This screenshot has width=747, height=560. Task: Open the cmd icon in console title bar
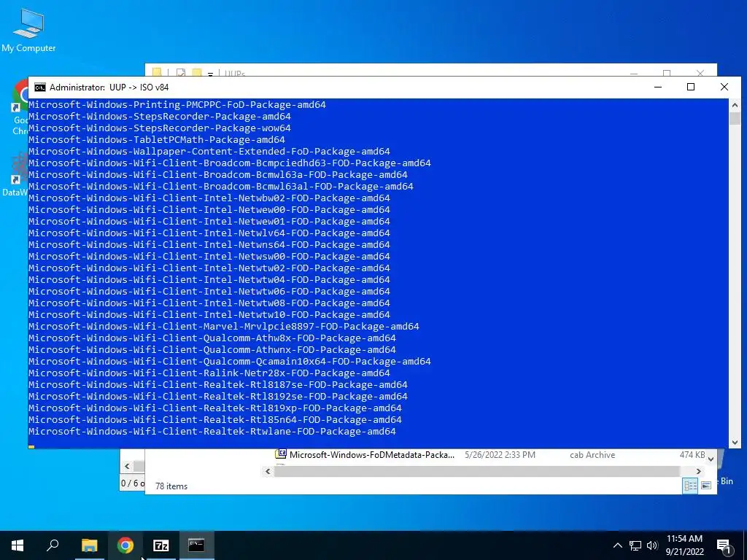coord(40,87)
